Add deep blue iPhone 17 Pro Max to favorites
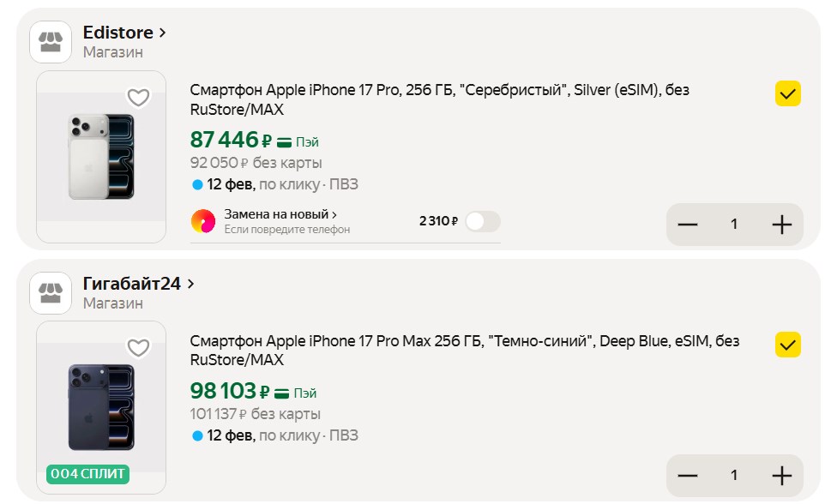831x504 pixels. pos(138,348)
